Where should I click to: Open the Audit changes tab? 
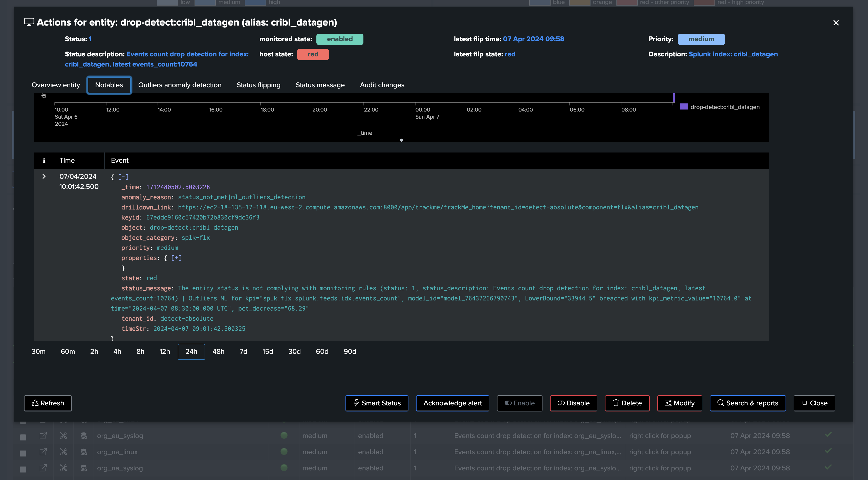coord(382,85)
